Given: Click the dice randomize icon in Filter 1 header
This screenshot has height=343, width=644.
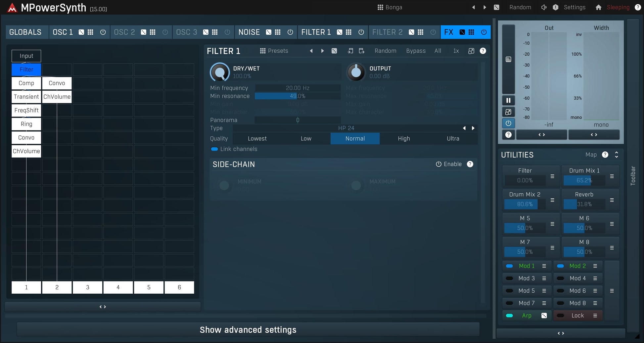Looking at the screenshot, I should click(334, 51).
